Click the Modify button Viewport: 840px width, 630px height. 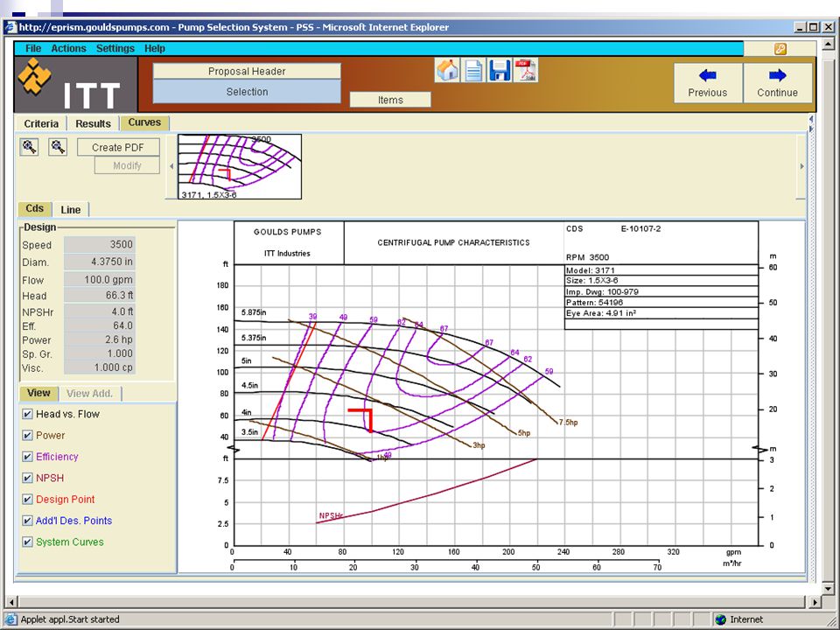tap(127, 165)
